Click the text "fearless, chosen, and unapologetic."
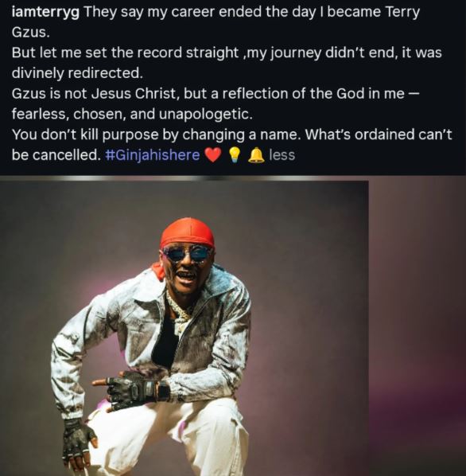The width and height of the screenshot is (466, 476). 132,115
